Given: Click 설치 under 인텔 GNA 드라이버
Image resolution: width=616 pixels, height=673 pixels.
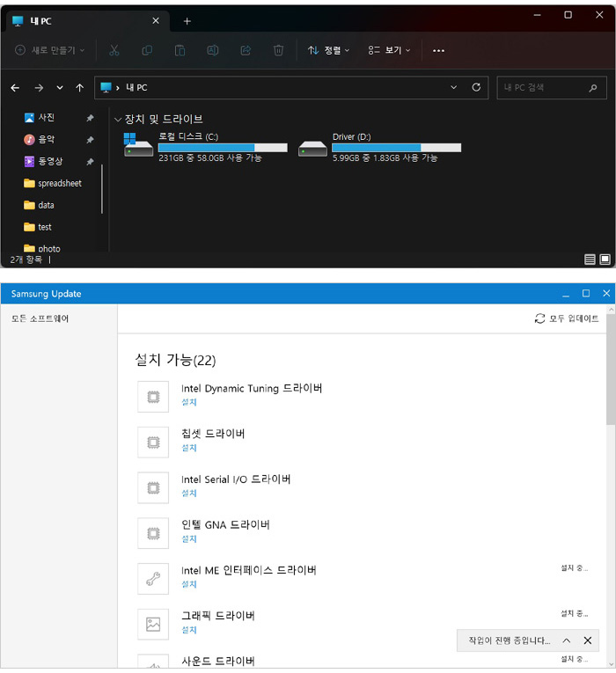Looking at the screenshot, I should (x=189, y=538).
